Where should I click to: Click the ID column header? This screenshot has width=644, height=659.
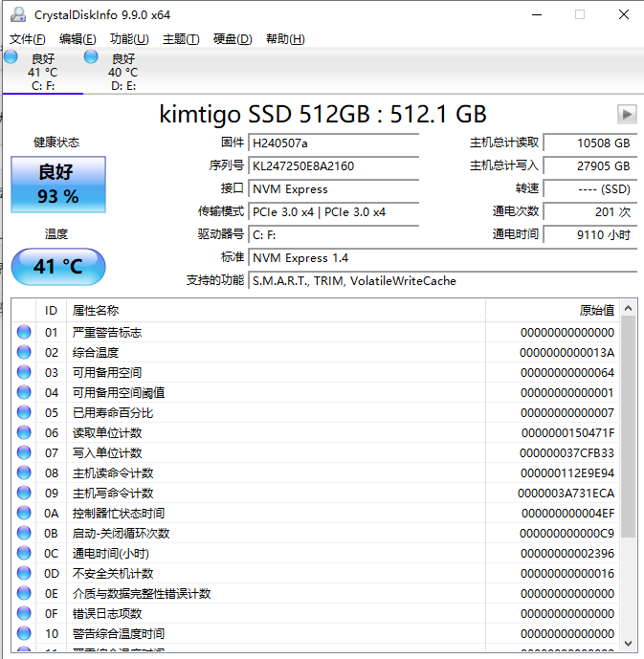[51, 311]
